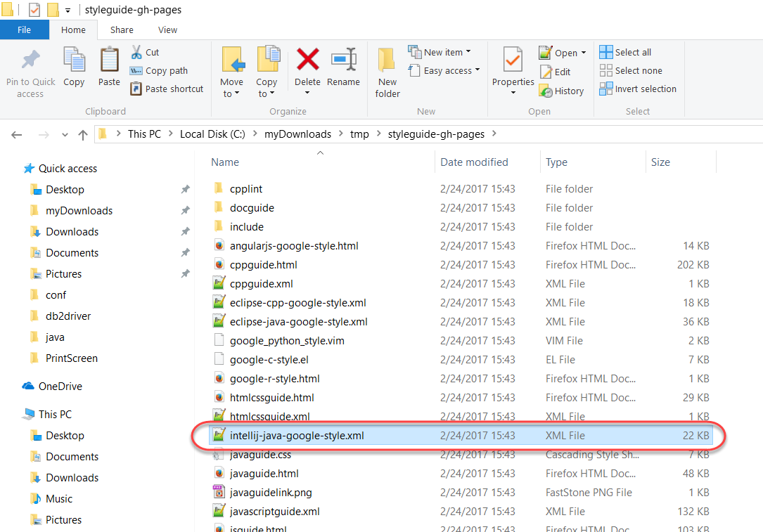
Task: Click Properties icon in title bar quick access
Action: 34,9
